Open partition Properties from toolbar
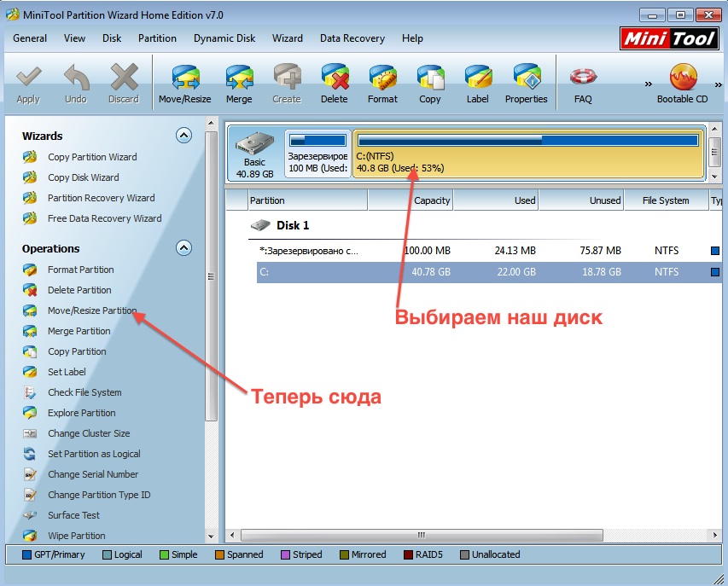This screenshot has width=728, height=586. point(526,84)
